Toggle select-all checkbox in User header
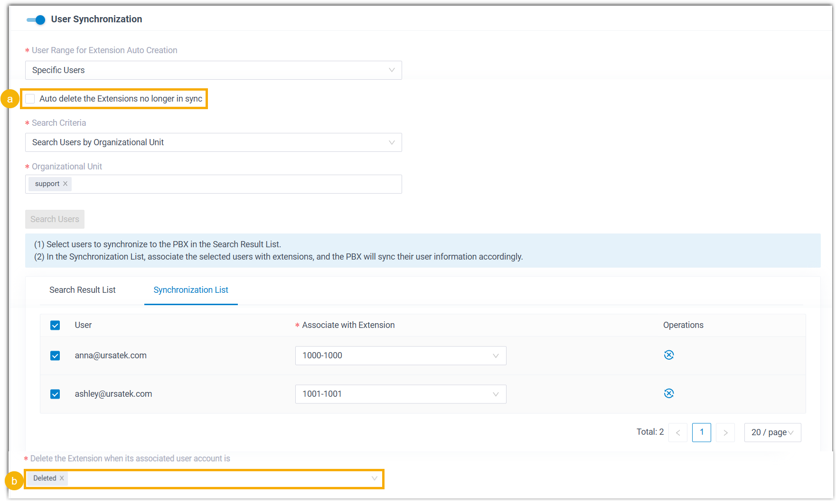This screenshot has height=504, width=836. pos(55,325)
